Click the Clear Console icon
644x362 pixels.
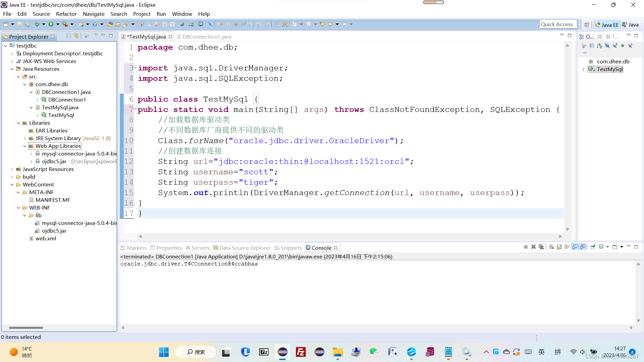coord(551,247)
